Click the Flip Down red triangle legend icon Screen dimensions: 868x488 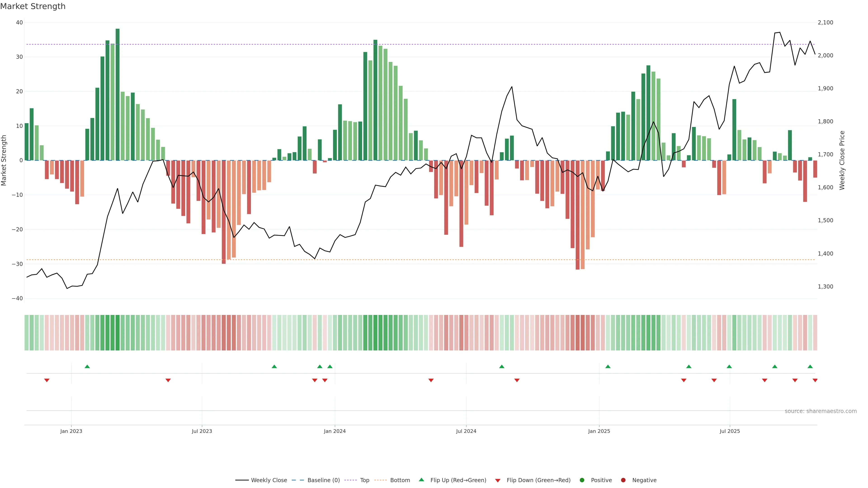pyautogui.click(x=498, y=481)
